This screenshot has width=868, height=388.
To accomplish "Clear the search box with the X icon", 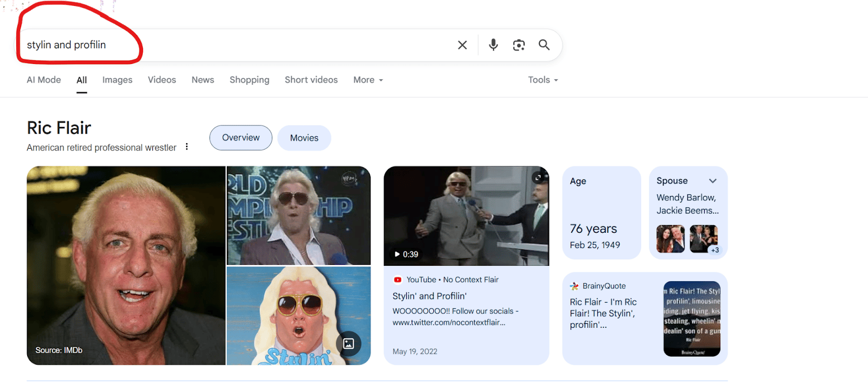I will pos(462,45).
